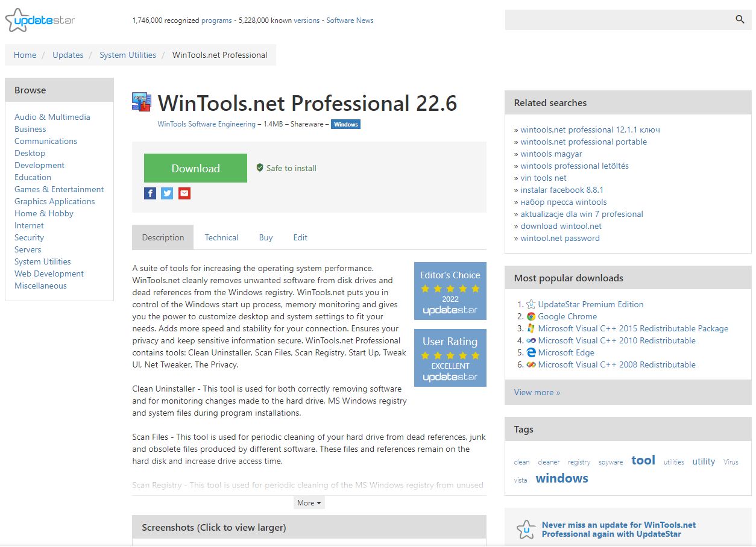This screenshot has height=547, width=756.
Task: Select the registry tag
Action: click(579, 462)
